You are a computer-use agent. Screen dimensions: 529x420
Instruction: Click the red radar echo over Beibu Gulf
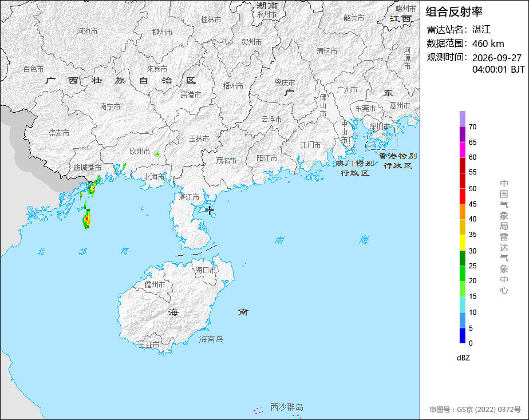pyautogui.click(x=86, y=219)
